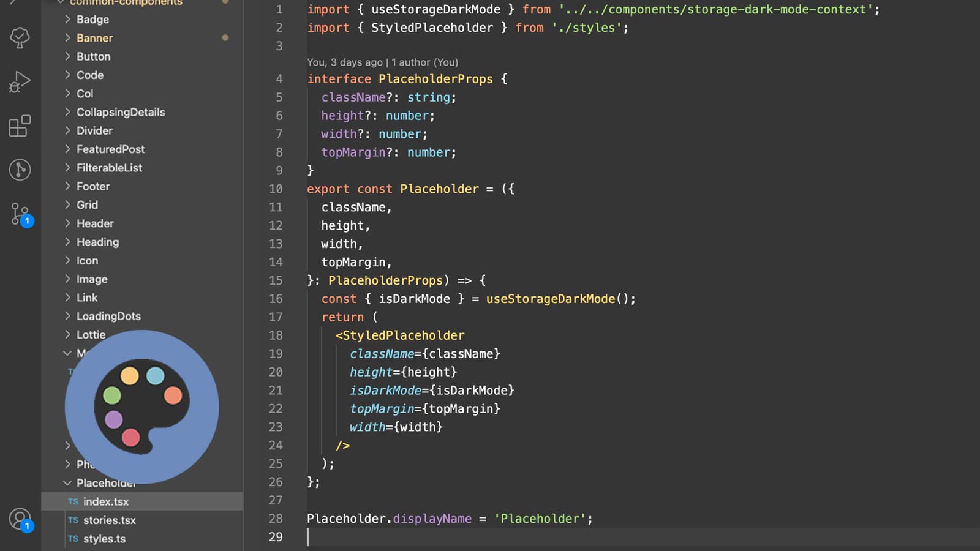Click 'displayName' on line 28

point(432,519)
